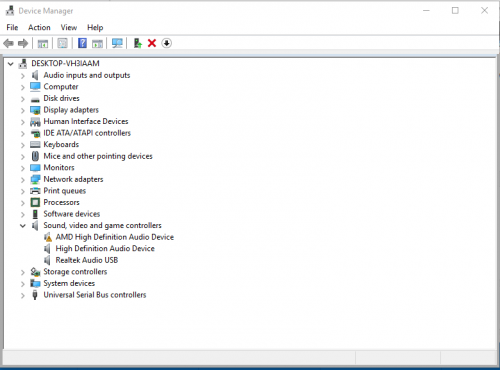Click the Network adapters icon
This screenshot has width=500, height=370.
35,179
